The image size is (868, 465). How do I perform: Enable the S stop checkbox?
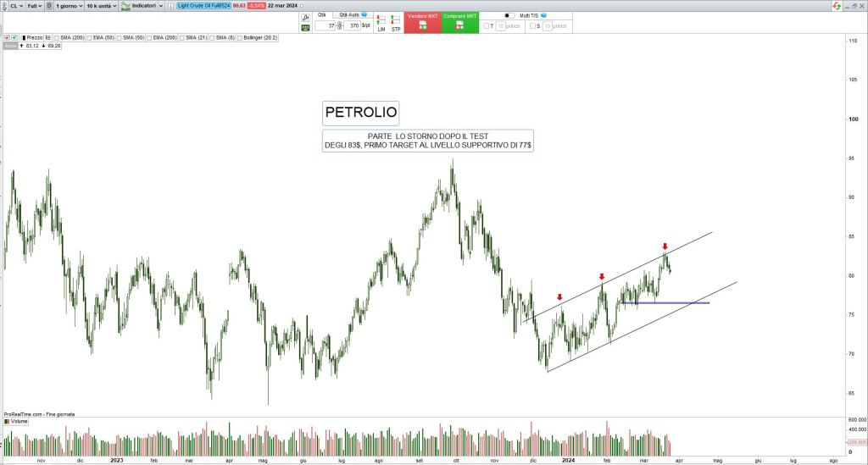(x=532, y=26)
